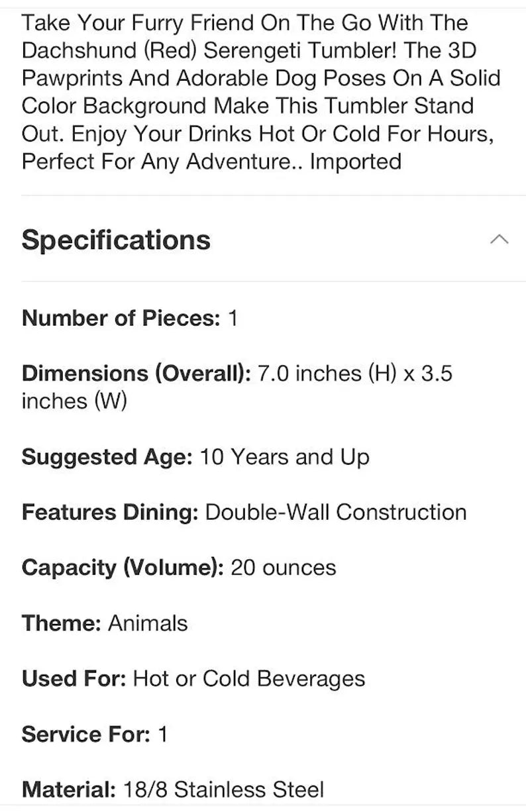Viewport: 526px width, 812px height.
Task: Click the "20 ounces" capacity value
Action: (283, 568)
